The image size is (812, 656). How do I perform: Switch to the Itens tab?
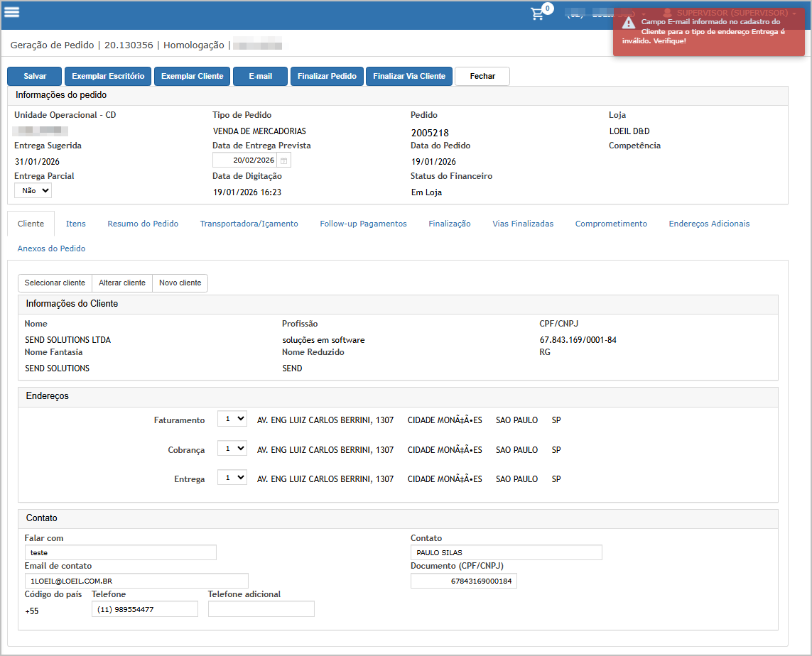click(76, 224)
